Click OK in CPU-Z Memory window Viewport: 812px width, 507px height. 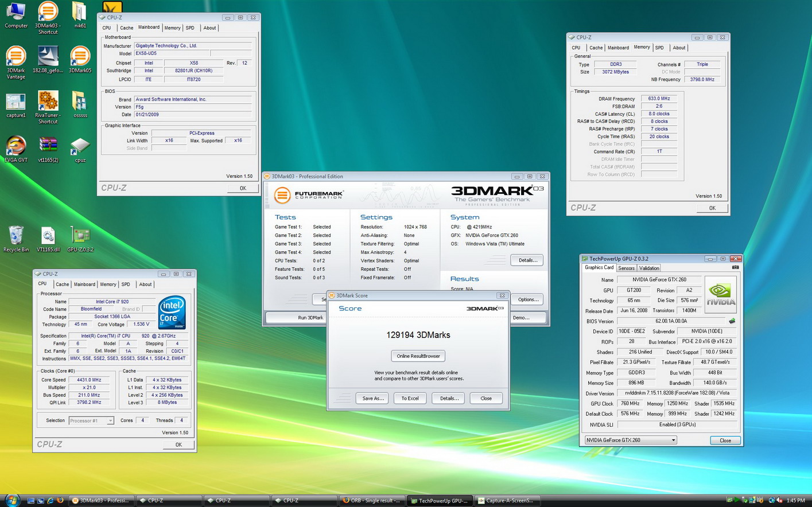[x=712, y=208]
